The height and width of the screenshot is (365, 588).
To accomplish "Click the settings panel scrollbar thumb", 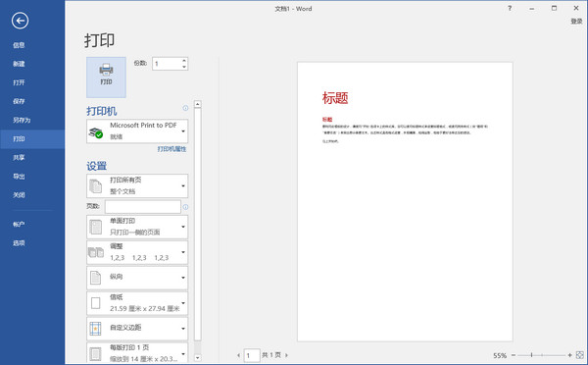I will click(x=198, y=225).
